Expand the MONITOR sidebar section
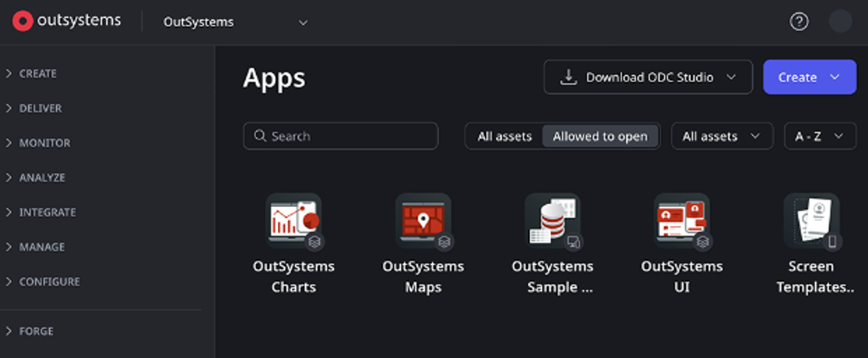Screen dimensions: 868x358 click(38, 143)
